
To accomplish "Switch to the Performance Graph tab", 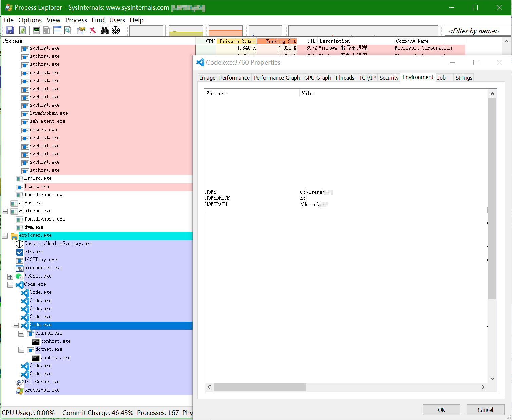I will pos(277,78).
